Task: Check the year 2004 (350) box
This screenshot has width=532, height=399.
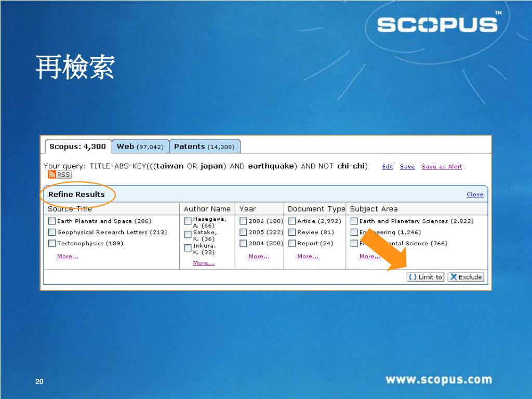Action: pos(243,244)
